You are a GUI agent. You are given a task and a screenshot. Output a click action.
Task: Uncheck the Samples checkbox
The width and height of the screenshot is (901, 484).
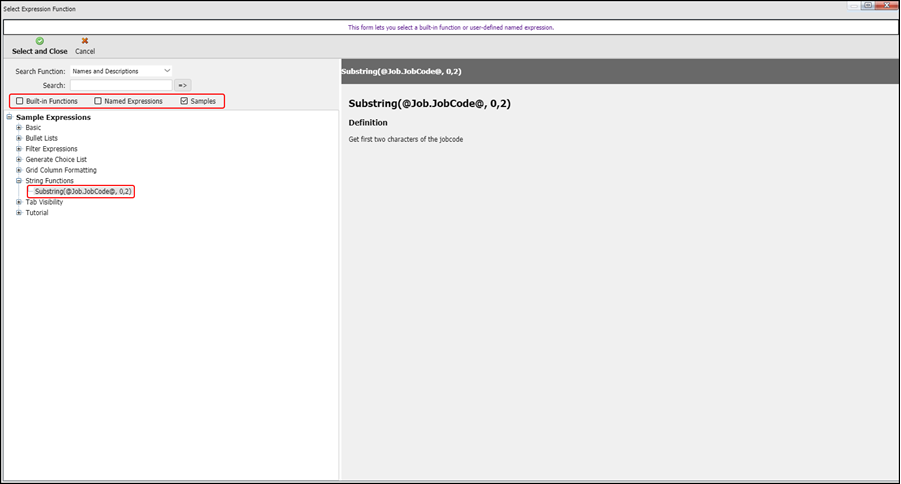[x=184, y=101]
